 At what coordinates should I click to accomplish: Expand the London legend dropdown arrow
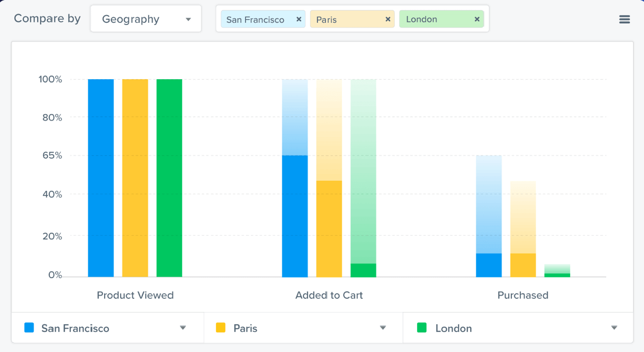click(x=614, y=328)
